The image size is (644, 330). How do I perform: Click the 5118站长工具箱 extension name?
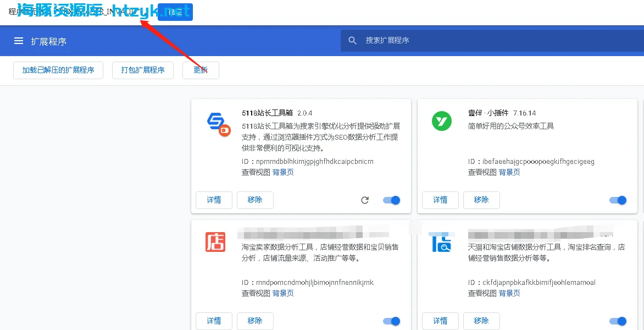pyautogui.click(x=268, y=113)
